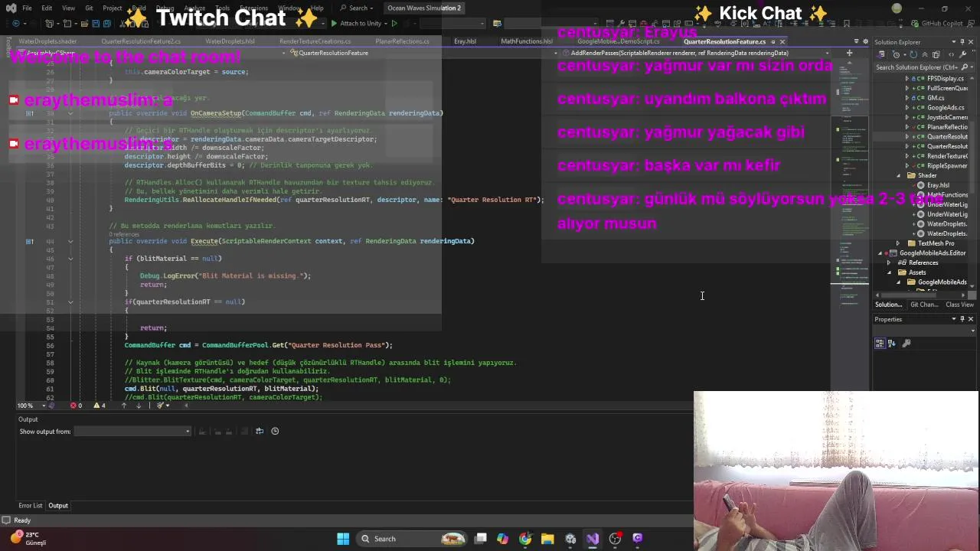This screenshot has height=551, width=980.
Task: Expand the TextMesh Pro folder
Action: [x=898, y=243]
